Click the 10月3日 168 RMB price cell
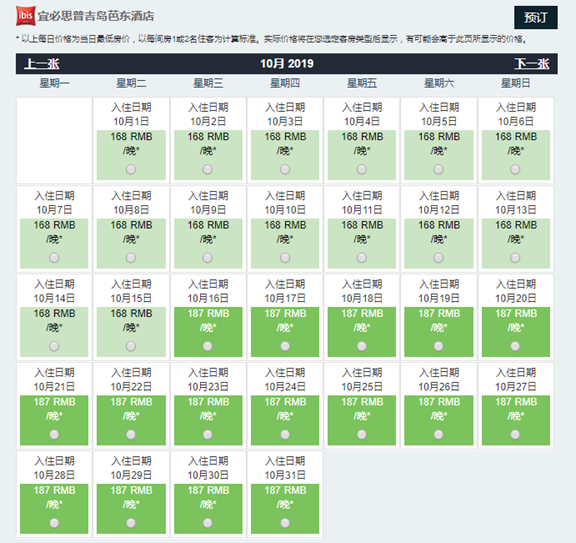 click(285, 155)
